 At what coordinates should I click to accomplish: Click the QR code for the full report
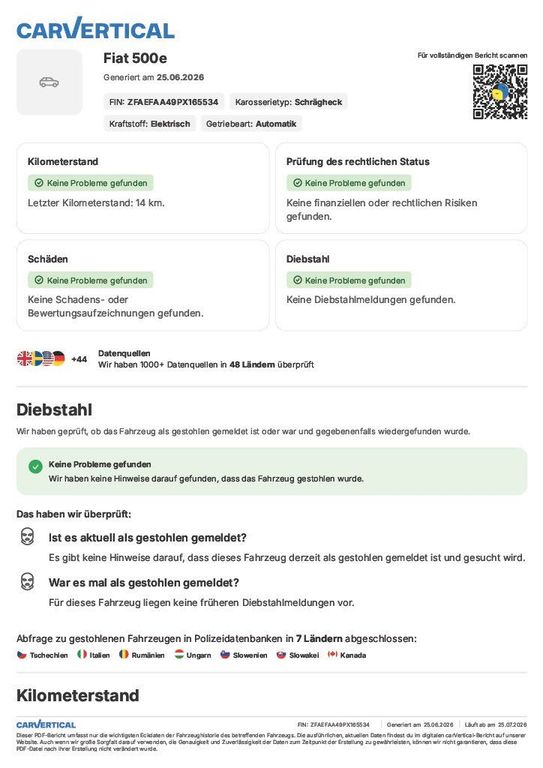pyautogui.click(x=500, y=92)
